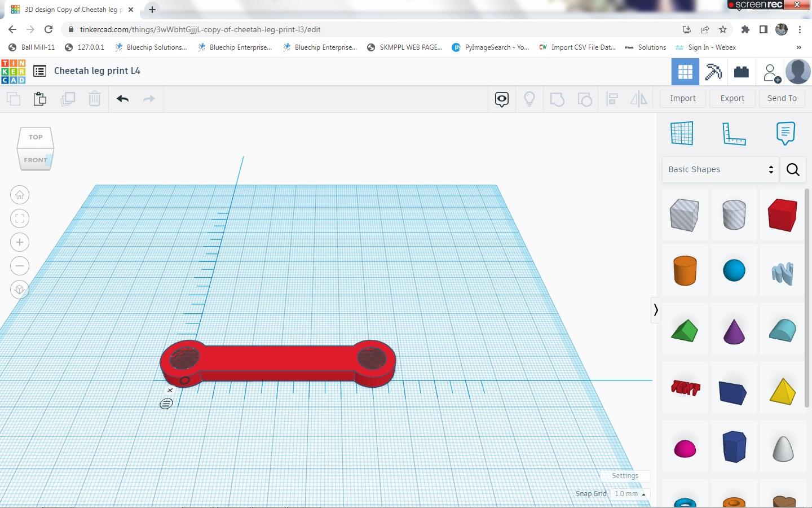Select the teal Round Roof shape
This screenshot has height=508, width=812.
click(783, 331)
